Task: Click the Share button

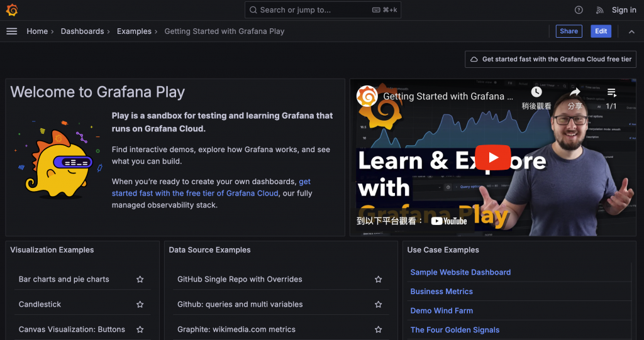Action: point(569,31)
